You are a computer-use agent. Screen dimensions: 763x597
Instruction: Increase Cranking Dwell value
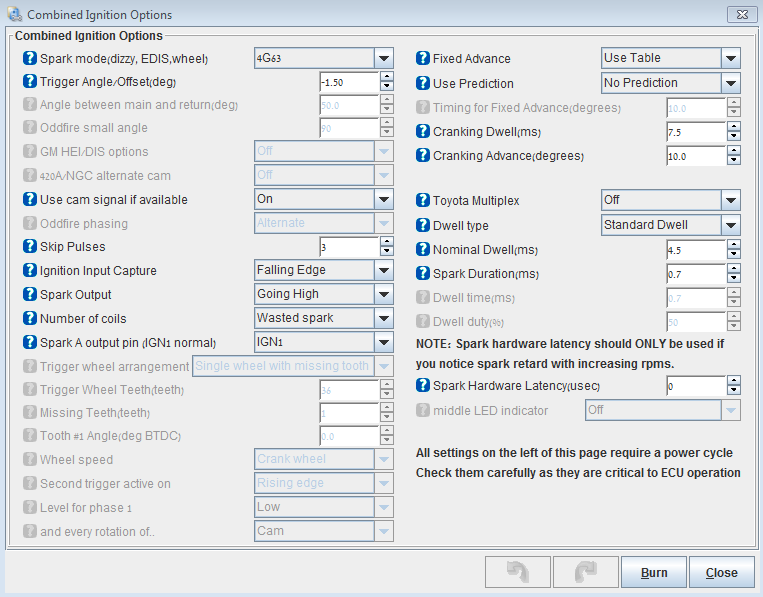[x=734, y=127]
